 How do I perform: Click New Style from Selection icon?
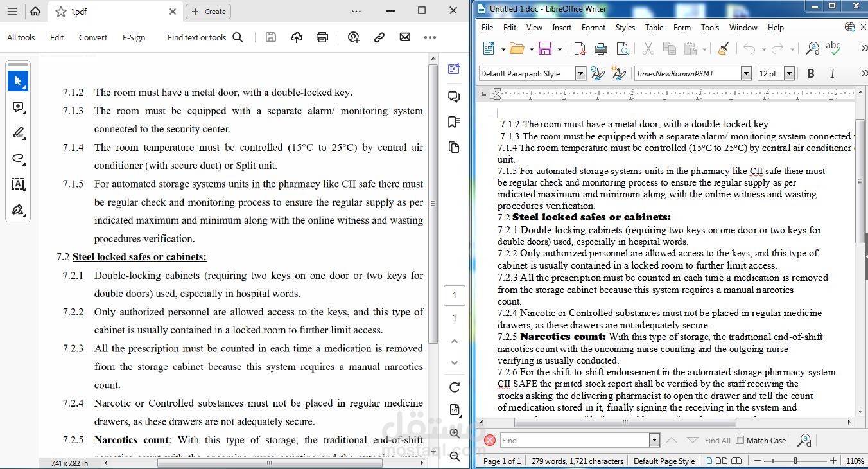619,73
